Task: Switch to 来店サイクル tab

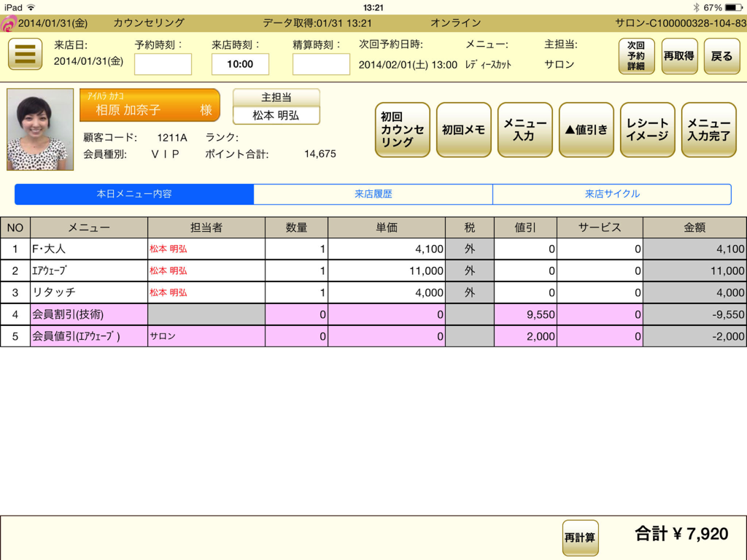Action: click(612, 194)
